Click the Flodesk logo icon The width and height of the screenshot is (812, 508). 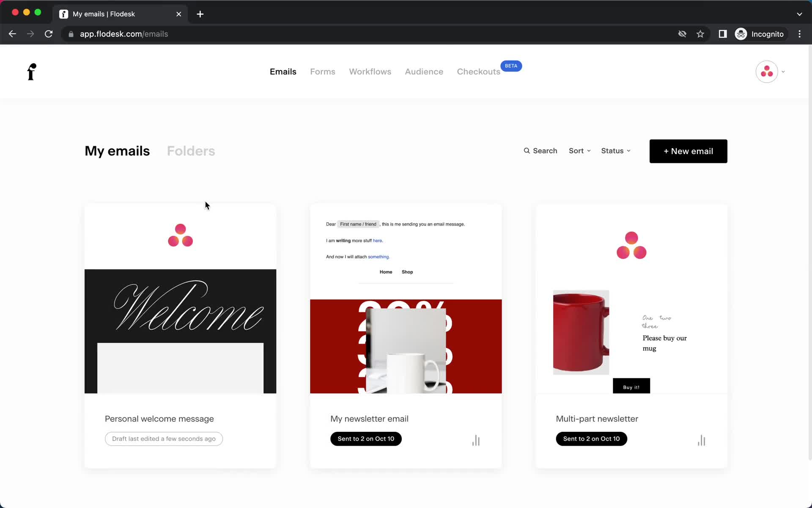click(x=32, y=72)
